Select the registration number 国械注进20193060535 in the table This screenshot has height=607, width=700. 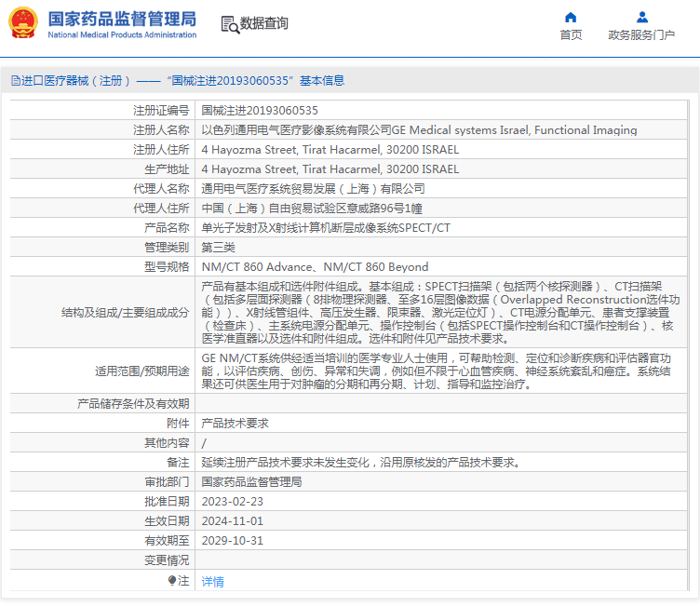[x=253, y=111]
